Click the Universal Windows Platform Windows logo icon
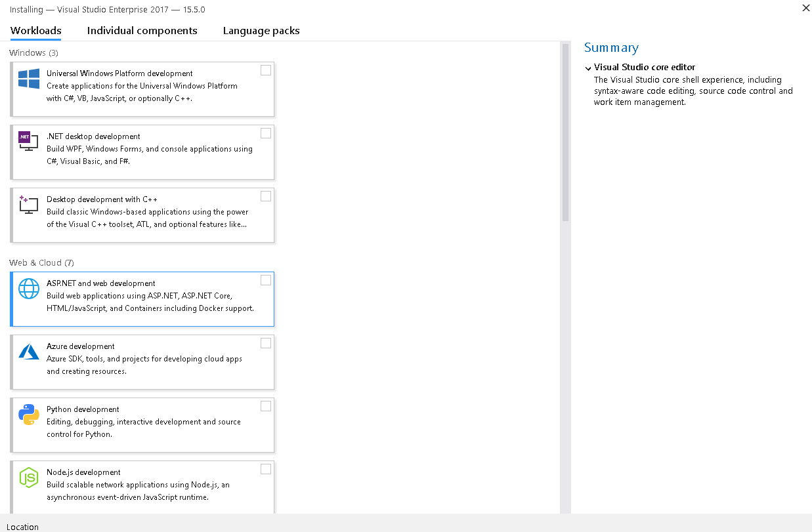Image resolution: width=812 pixels, height=532 pixels. 29,79
